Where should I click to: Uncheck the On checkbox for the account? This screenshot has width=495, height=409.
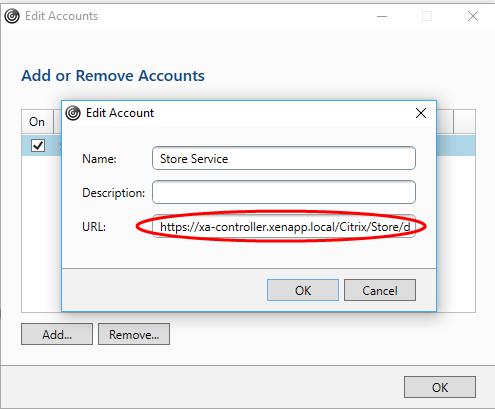tap(38, 145)
